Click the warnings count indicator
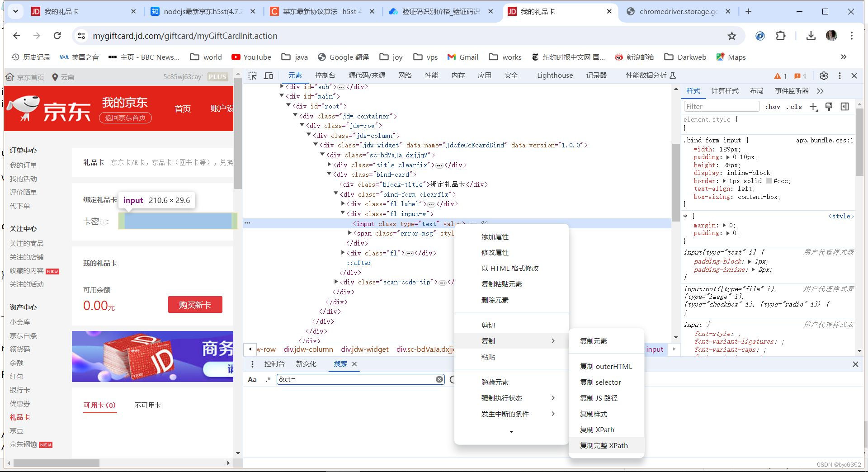 pos(781,76)
